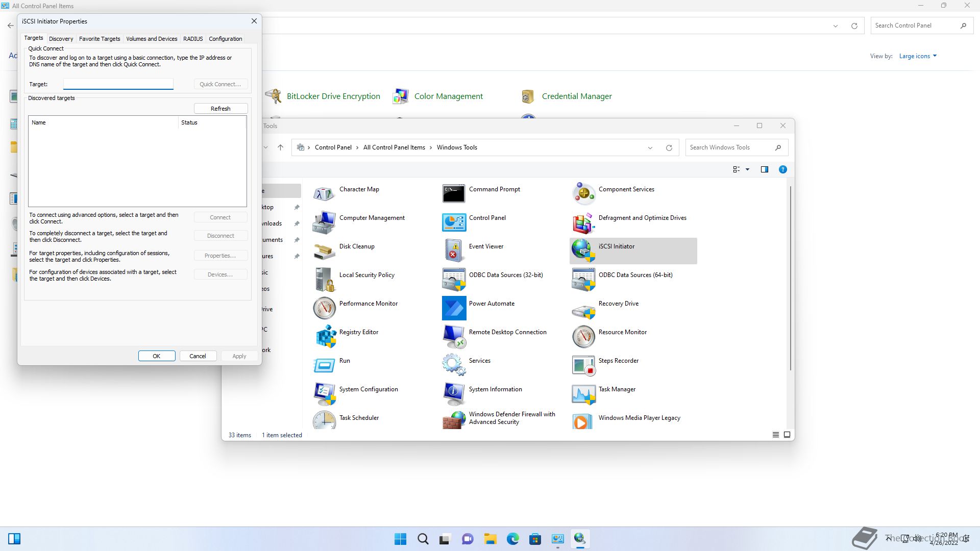Launch Command Prompt icon
980x551 pixels.
[x=454, y=193]
